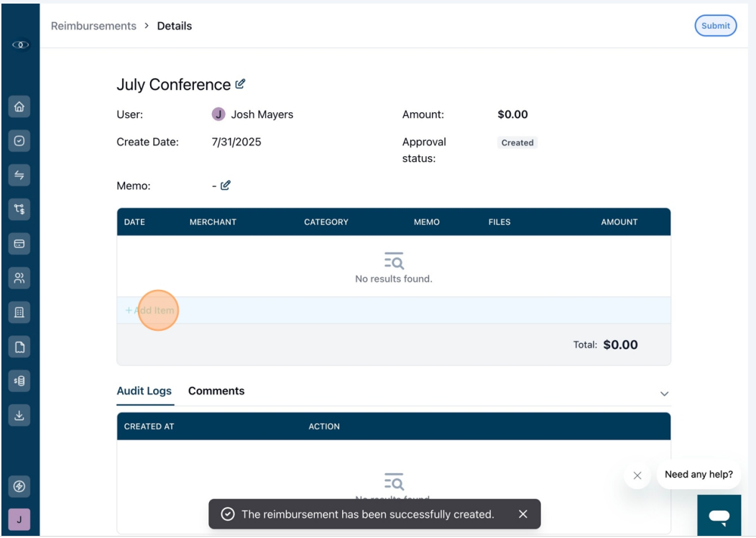The height and width of the screenshot is (538, 756).
Task: Open the checkmark tasks icon in sidebar
Action: pos(19,141)
